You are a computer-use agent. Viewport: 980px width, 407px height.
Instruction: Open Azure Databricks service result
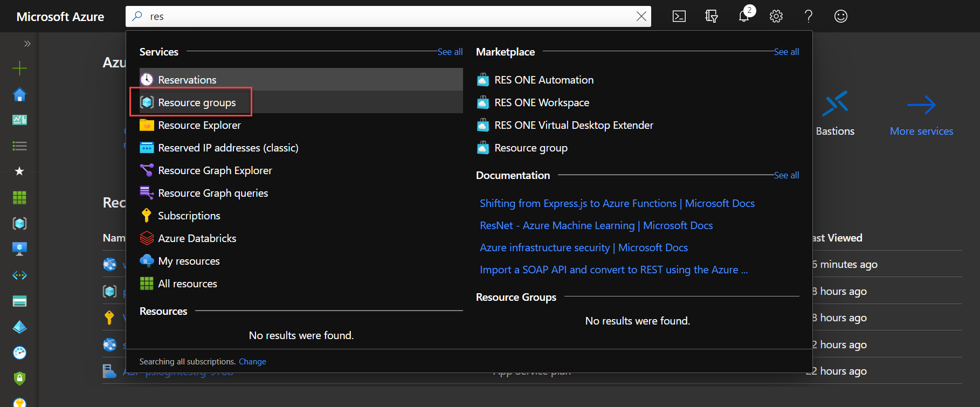tap(197, 238)
